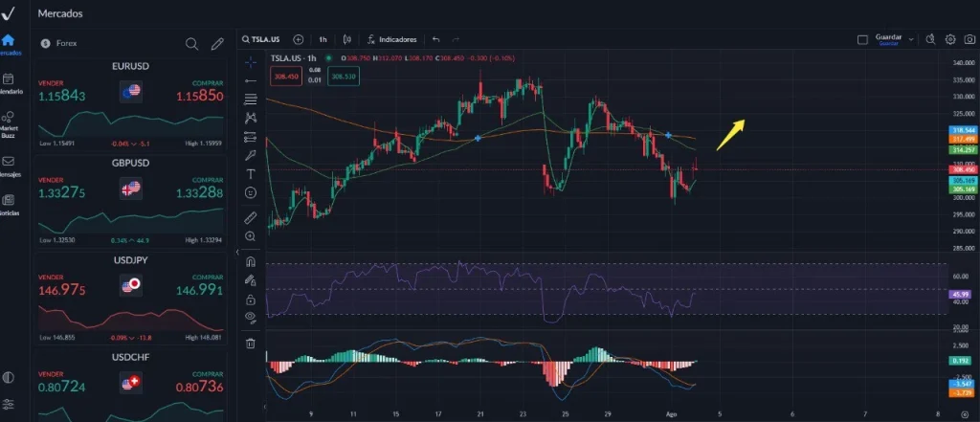Open chart settings gear
Viewport: 980px width, 422px height.
pyautogui.click(x=950, y=39)
